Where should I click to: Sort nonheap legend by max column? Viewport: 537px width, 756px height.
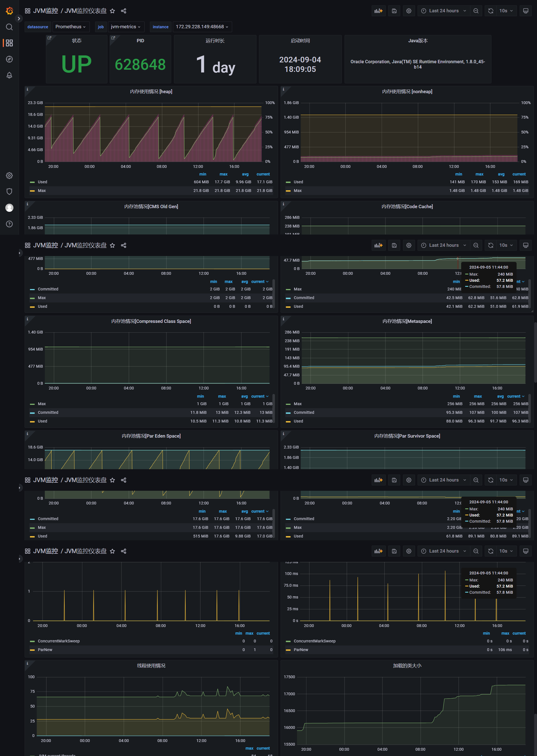tap(479, 174)
